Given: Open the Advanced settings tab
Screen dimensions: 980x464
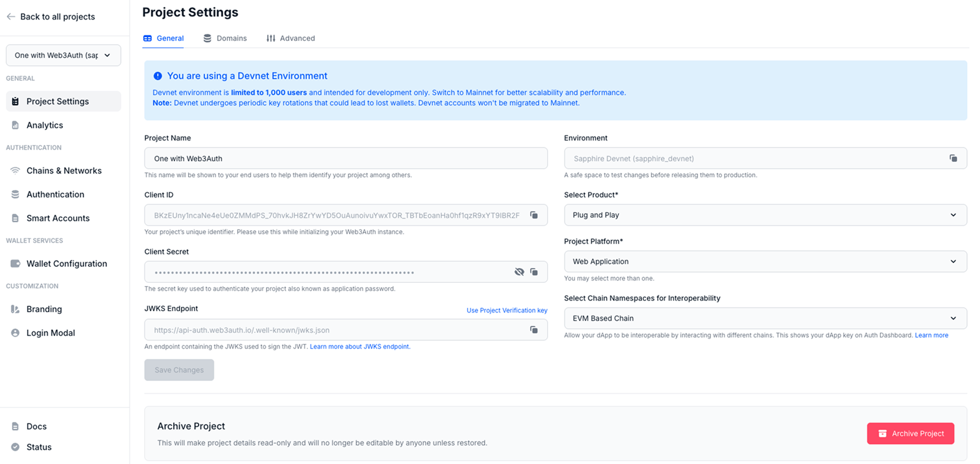Looking at the screenshot, I should click(x=297, y=38).
